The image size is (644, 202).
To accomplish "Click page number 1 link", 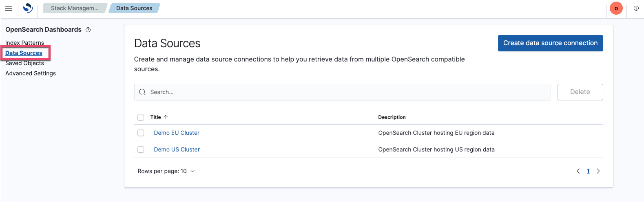I will pos(588,171).
